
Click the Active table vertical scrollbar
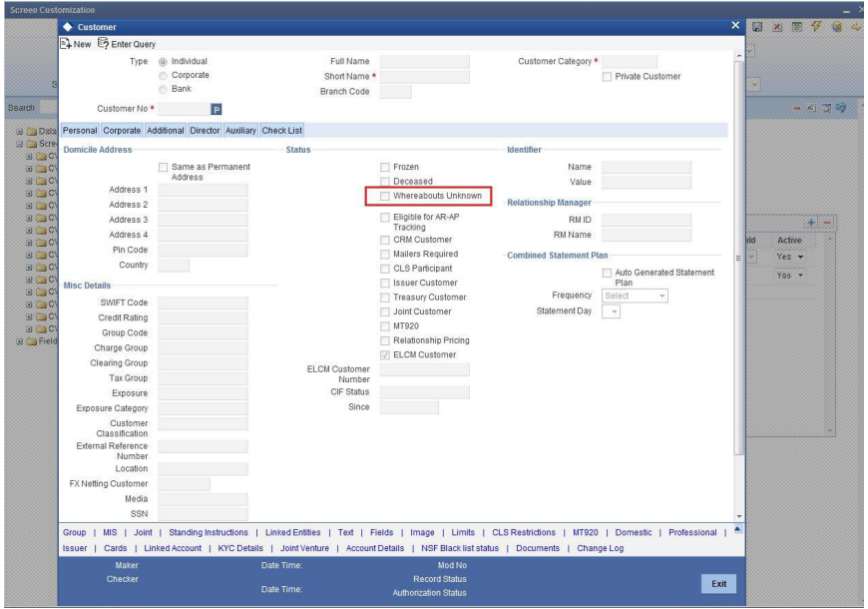(829, 334)
